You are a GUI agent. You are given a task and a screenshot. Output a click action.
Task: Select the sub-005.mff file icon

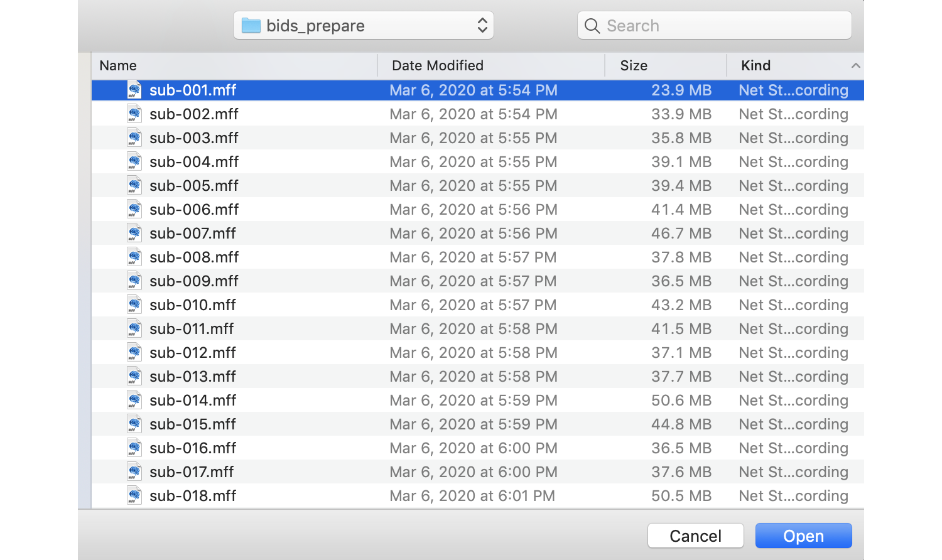134,186
